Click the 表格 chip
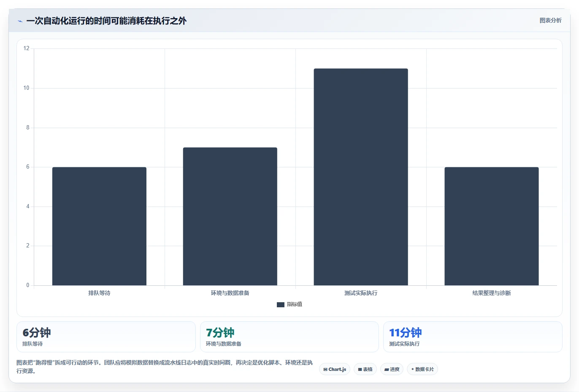The width and height of the screenshot is (579, 392). (365, 369)
